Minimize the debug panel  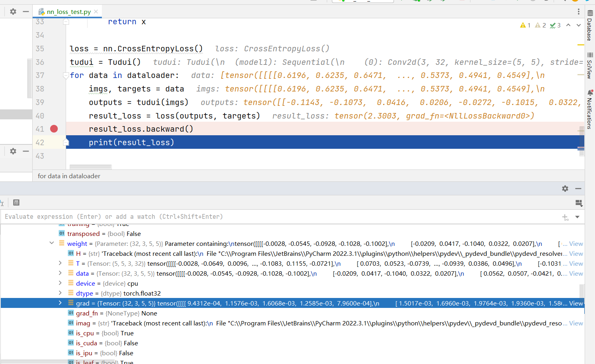click(578, 189)
